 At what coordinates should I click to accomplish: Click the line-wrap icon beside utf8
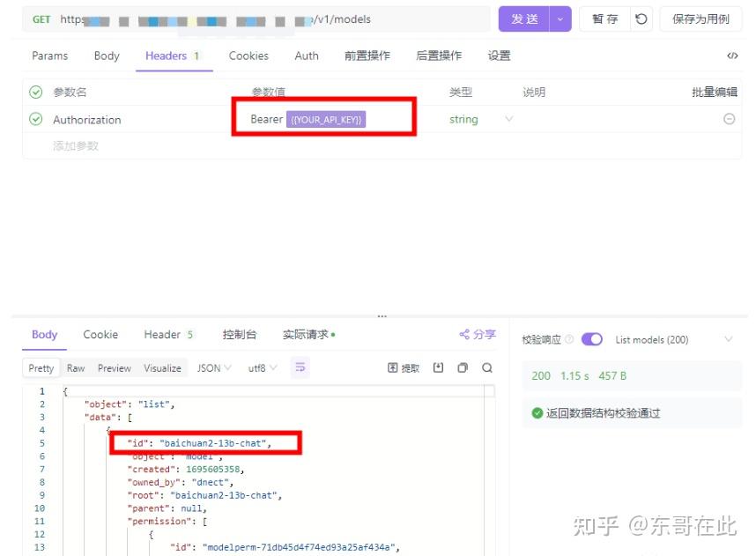click(300, 367)
